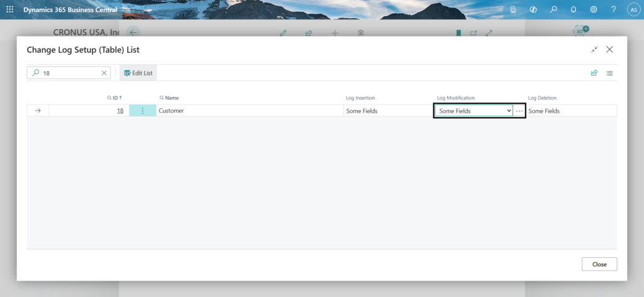Click into the search box containing 18
The width and height of the screenshot is (644, 297).
pyautogui.click(x=68, y=73)
